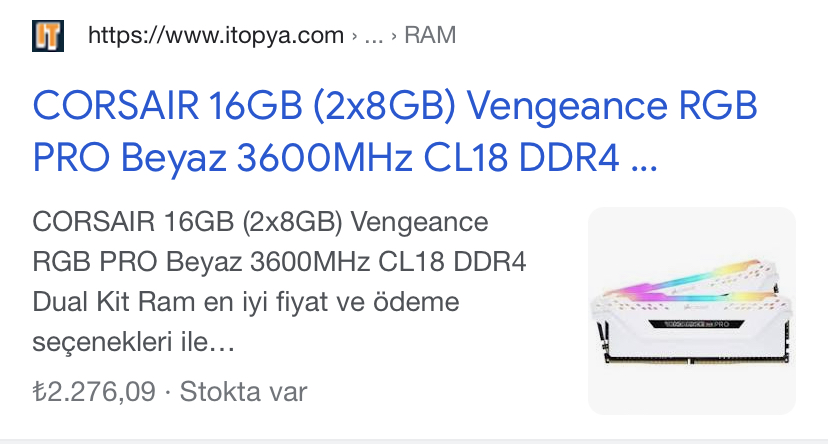
Task: Open the https://www.itopya.com URL
Action: click(x=215, y=35)
